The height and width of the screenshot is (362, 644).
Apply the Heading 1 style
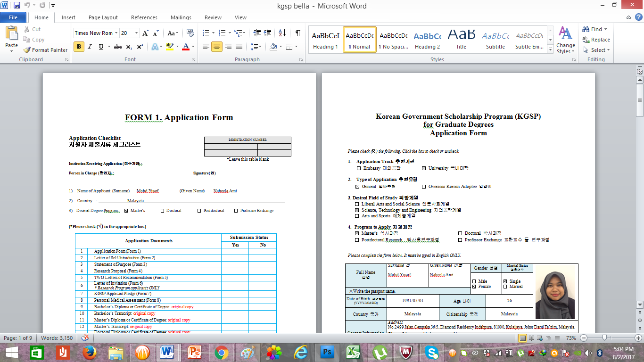325,40
